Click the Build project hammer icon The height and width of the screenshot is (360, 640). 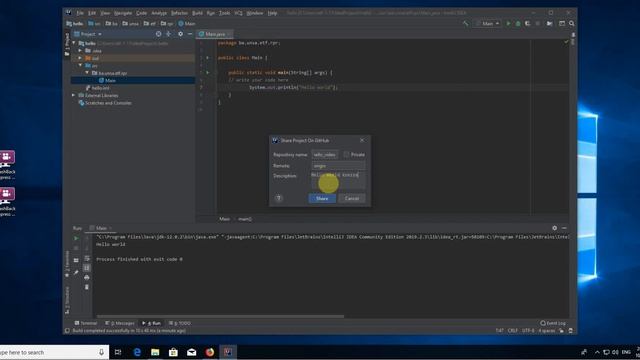tap(465, 24)
